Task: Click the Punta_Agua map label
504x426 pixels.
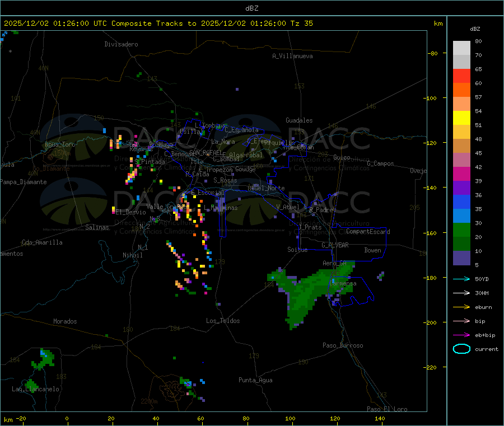Action: tap(255, 380)
